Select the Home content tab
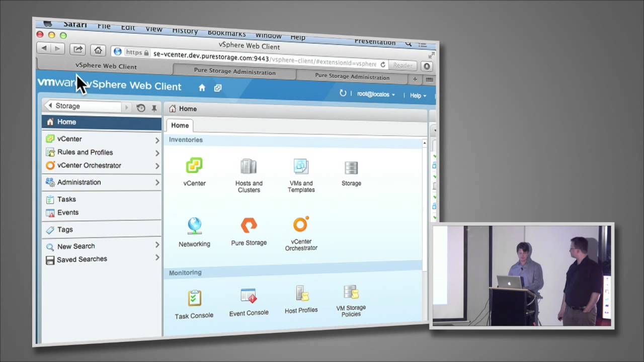644x362 pixels. tap(180, 125)
